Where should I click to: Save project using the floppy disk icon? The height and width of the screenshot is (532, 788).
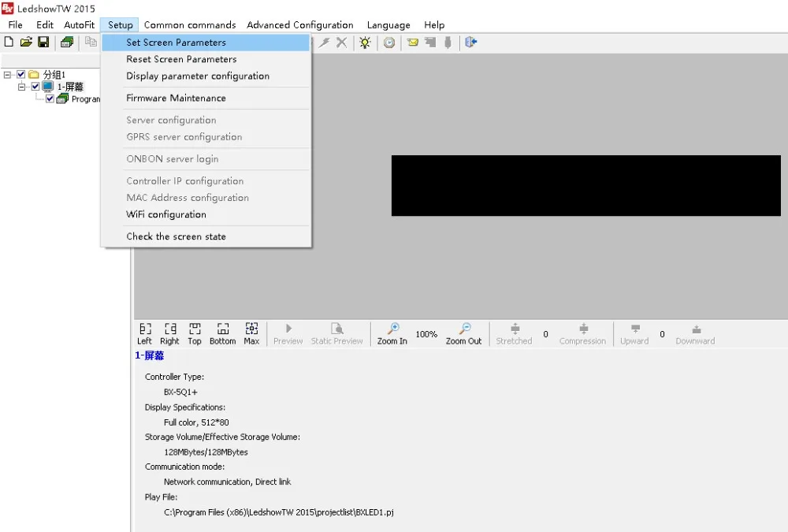click(x=43, y=42)
